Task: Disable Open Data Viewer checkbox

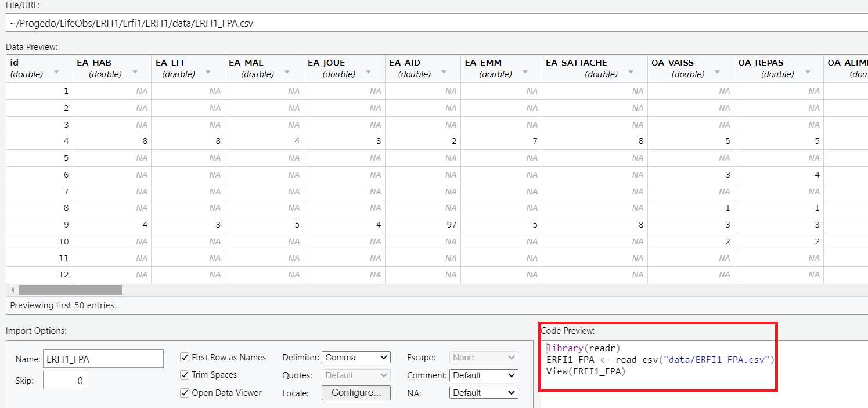Action: click(185, 393)
